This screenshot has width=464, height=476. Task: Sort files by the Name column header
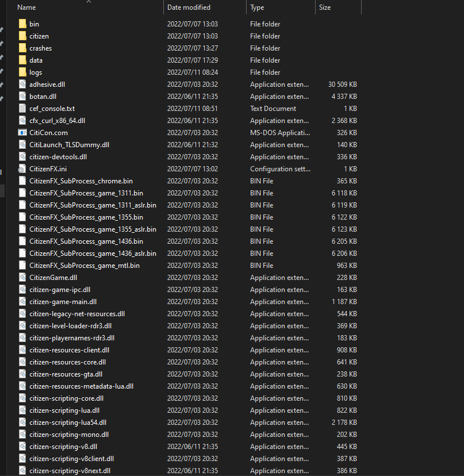click(x=26, y=7)
